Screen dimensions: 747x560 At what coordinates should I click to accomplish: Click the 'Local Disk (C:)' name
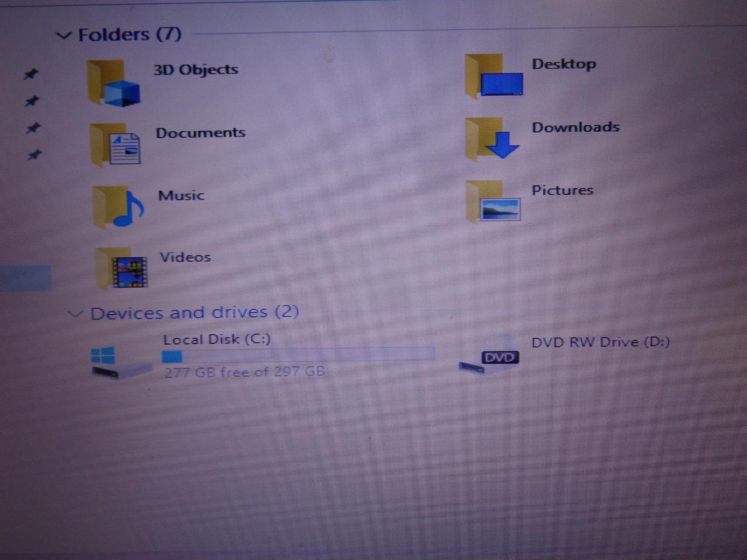tap(217, 339)
